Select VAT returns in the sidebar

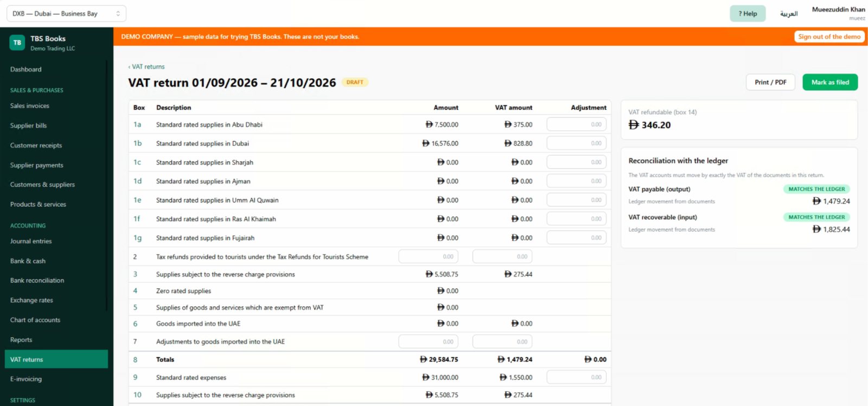(56, 359)
